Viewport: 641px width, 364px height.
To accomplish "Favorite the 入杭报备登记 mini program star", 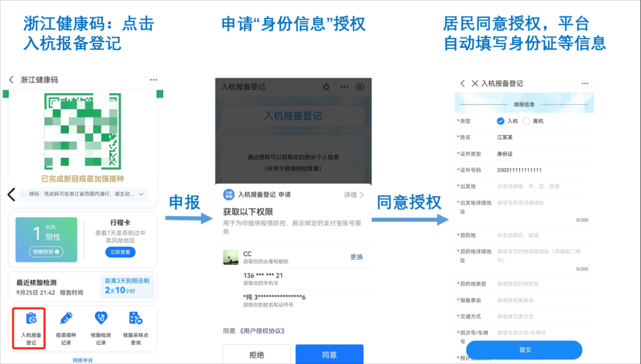I will 326,87.
